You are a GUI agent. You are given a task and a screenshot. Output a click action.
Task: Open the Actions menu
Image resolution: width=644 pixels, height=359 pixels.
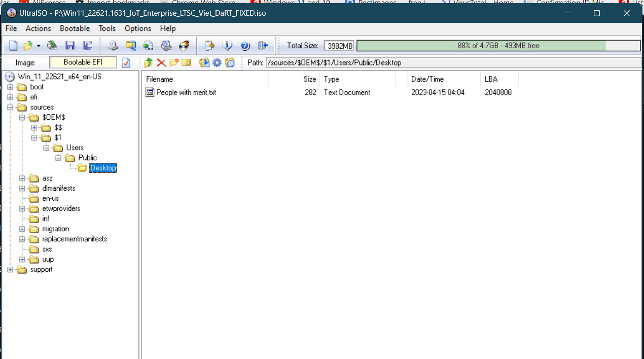(38, 28)
